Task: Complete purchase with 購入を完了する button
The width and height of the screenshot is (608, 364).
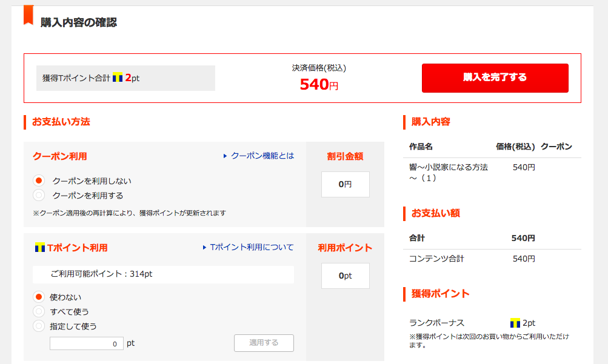Action: coord(495,78)
